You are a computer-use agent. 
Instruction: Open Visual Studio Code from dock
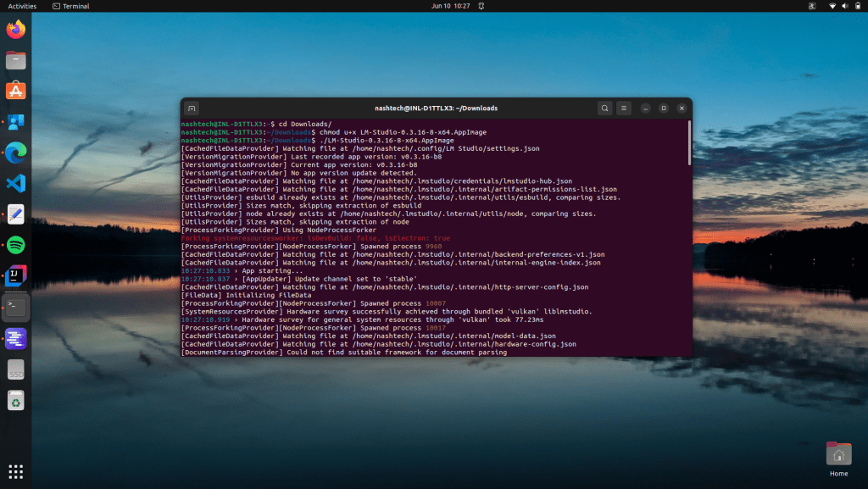point(16,183)
